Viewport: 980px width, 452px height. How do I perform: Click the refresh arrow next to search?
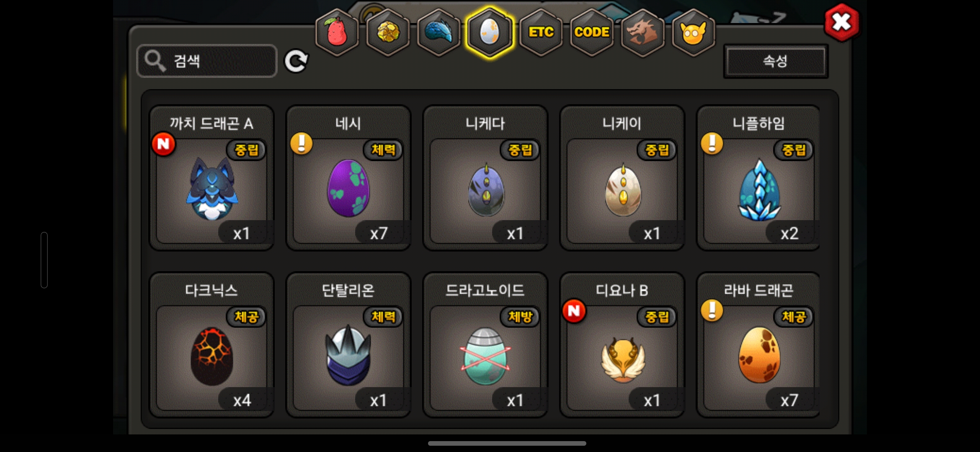(296, 62)
